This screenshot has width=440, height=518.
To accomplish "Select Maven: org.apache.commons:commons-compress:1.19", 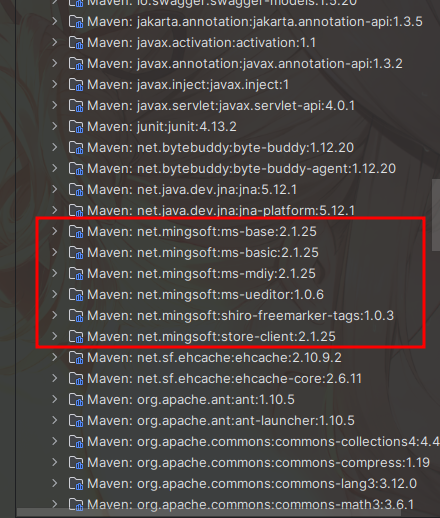I will (x=249, y=463).
